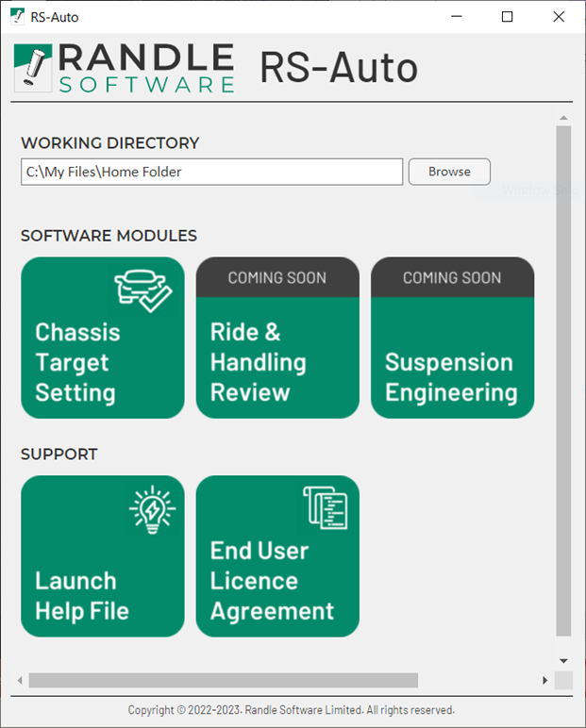586x728 pixels.
Task: Select the Suspension Engineering module tile
Action: pos(452,349)
